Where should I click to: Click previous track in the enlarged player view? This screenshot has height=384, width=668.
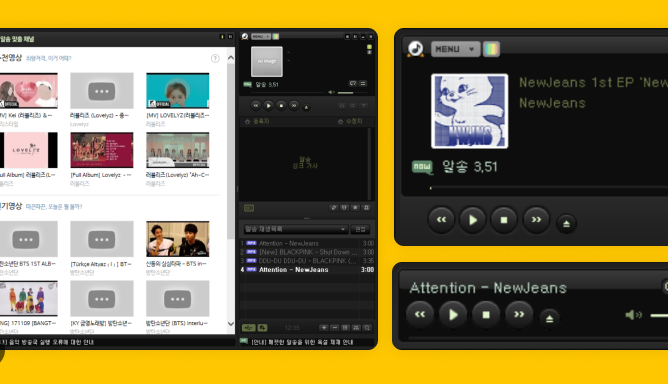[x=441, y=220]
